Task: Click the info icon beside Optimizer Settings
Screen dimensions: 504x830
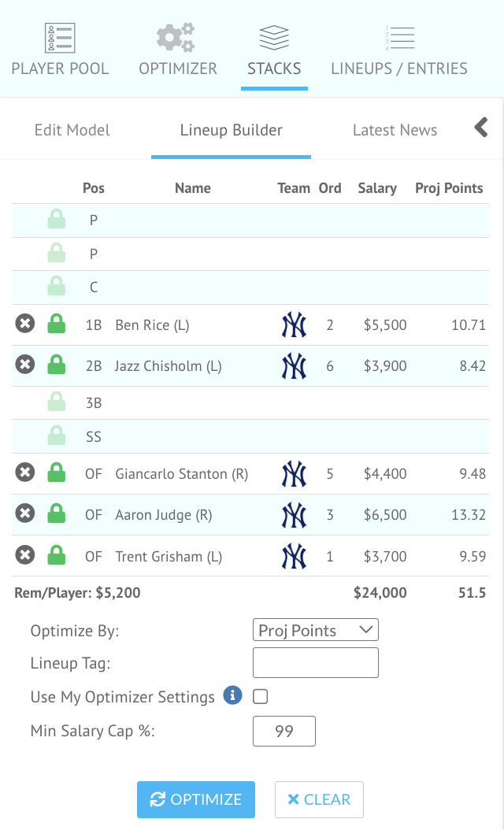Action: pyautogui.click(x=232, y=696)
